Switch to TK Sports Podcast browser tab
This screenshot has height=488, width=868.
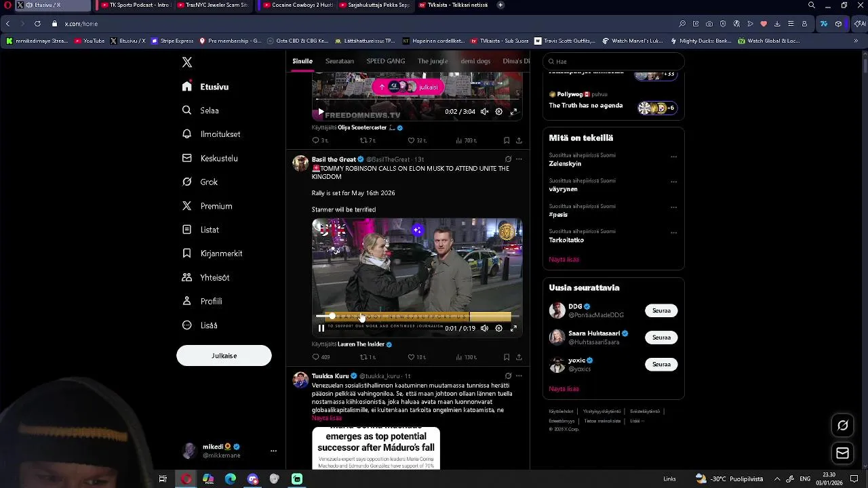tap(134, 5)
